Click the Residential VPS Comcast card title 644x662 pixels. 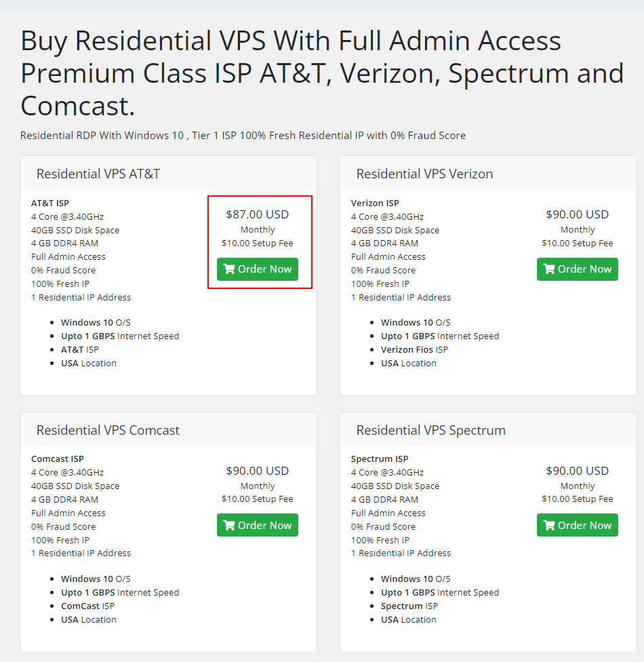(x=108, y=430)
